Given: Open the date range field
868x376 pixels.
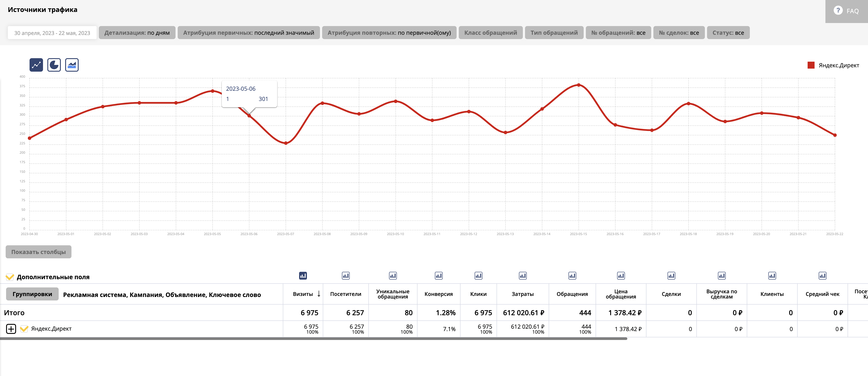Looking at the screenshot, I should click(52, 33).
